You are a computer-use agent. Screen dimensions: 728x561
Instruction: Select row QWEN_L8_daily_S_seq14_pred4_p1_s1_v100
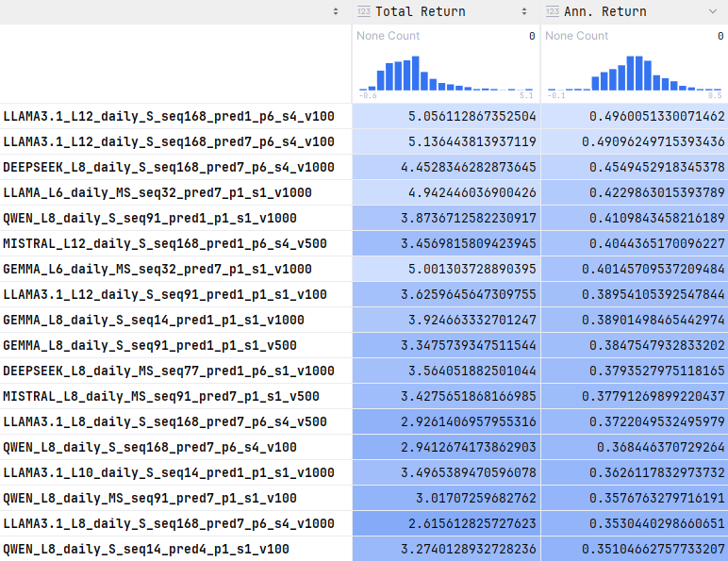146,549
